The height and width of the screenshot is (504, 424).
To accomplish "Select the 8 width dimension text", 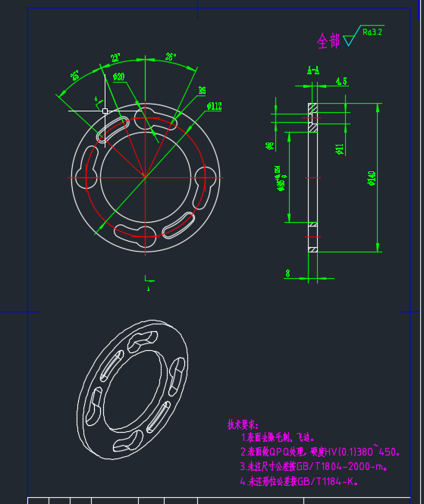I will [288, 273].
